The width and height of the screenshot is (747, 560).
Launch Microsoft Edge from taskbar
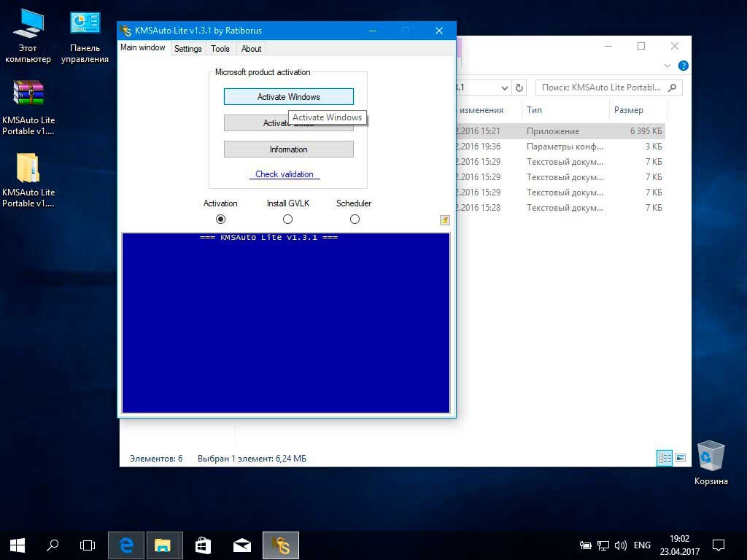(126, 545)
